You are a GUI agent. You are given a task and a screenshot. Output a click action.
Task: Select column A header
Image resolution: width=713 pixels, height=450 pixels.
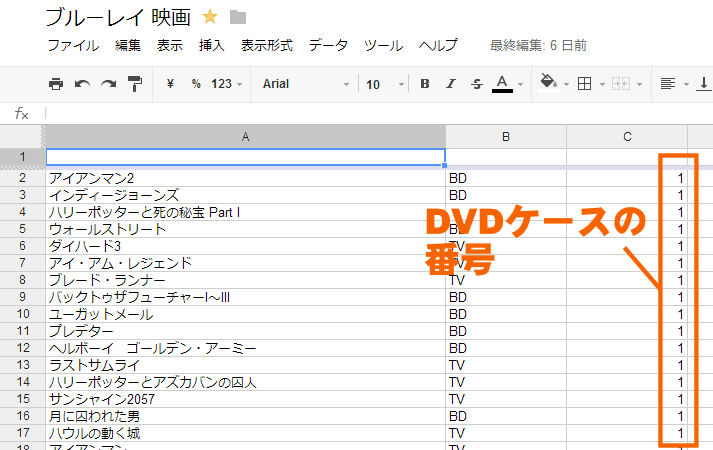click(246, 137)
